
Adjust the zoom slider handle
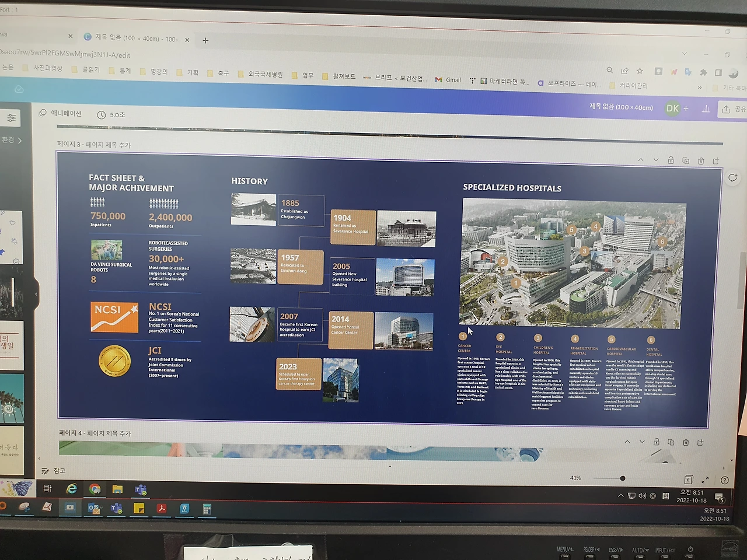[x=623, y=478]
